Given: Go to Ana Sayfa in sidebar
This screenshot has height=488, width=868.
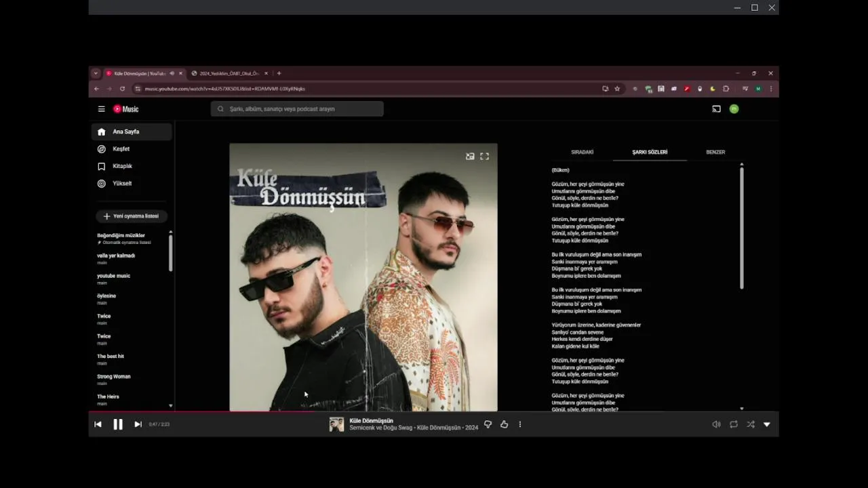Looking at the screenshot, I should tap(132, 131).
